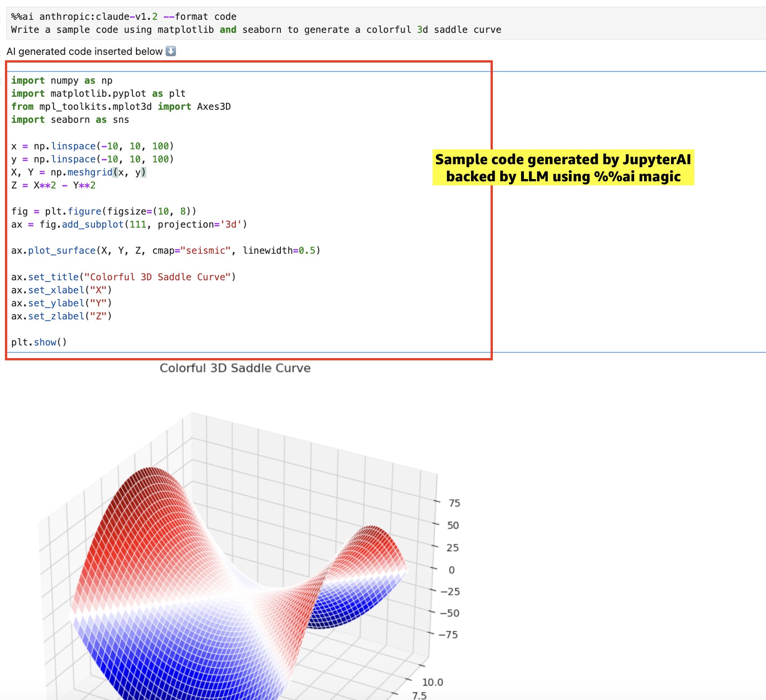Image resolution: width=766 pixels, height=700 pixels.
Task: Click the 'y = np.linspace(-10, 10, 100)' line
Action: point(92,159)
